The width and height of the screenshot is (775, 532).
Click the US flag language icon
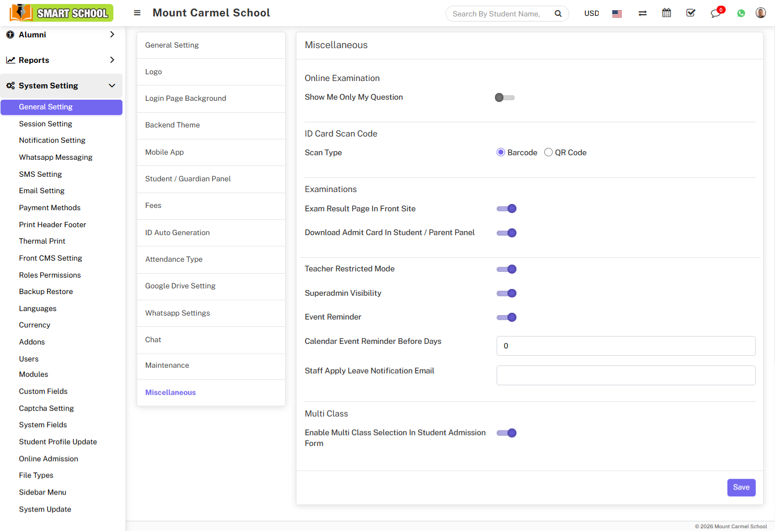click(617, 14)
